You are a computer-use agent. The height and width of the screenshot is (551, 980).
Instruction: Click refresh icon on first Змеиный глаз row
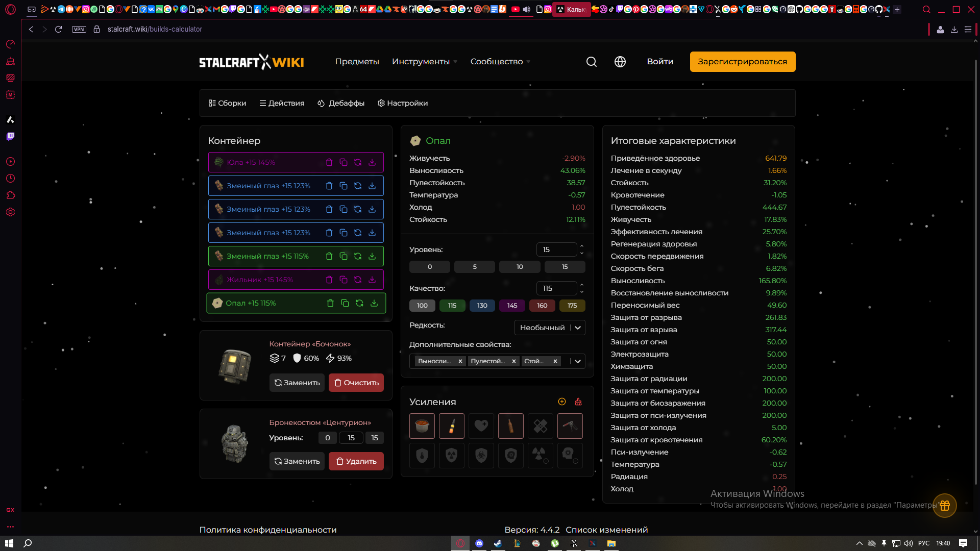(x=358, y=186)
